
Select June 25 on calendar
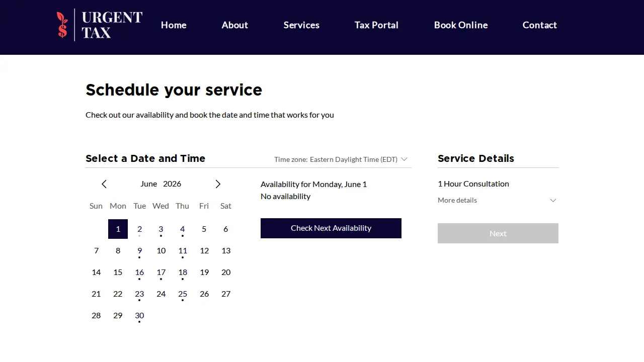[x=183, y=294]
